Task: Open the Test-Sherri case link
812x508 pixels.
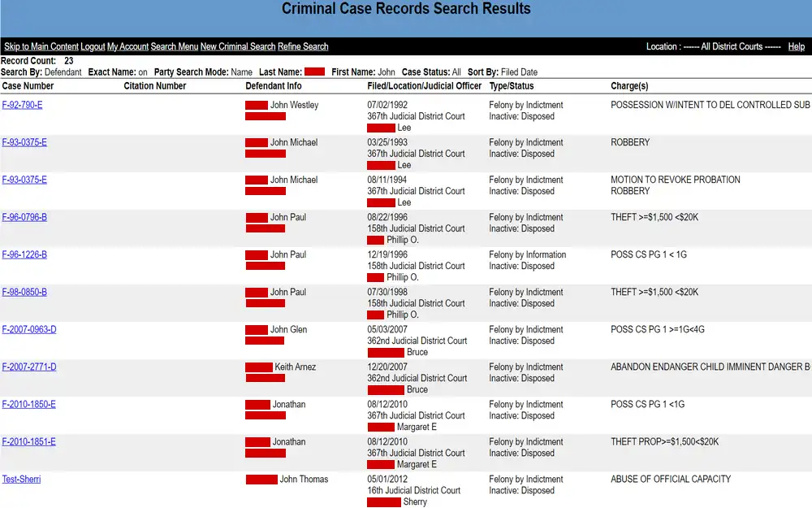Action: coord(21,479)
